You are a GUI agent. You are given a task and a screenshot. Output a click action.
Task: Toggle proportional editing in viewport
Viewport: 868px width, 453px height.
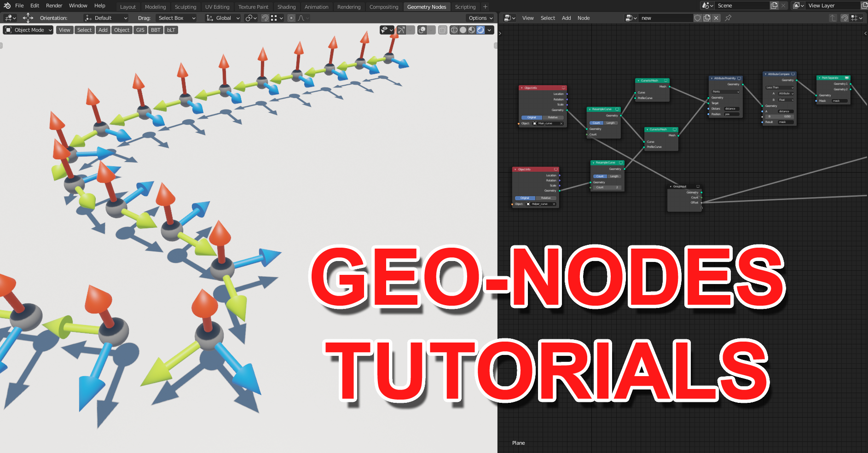[291, 18]
